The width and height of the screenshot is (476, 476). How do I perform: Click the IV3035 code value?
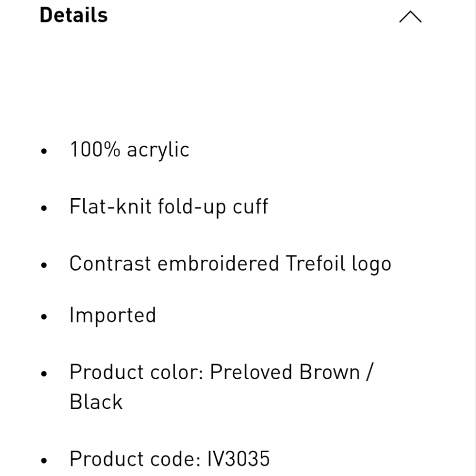pos(238,459)
